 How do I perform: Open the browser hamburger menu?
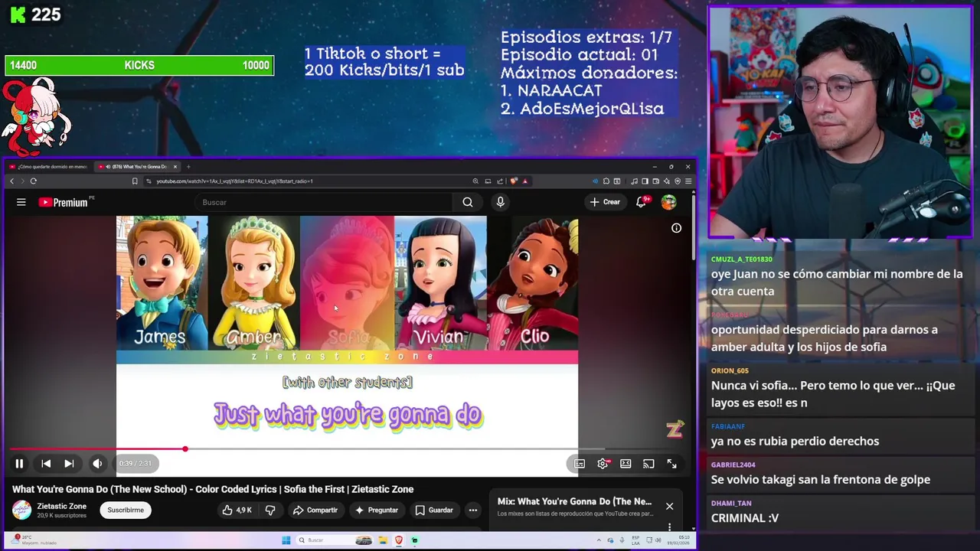[688, 181]
